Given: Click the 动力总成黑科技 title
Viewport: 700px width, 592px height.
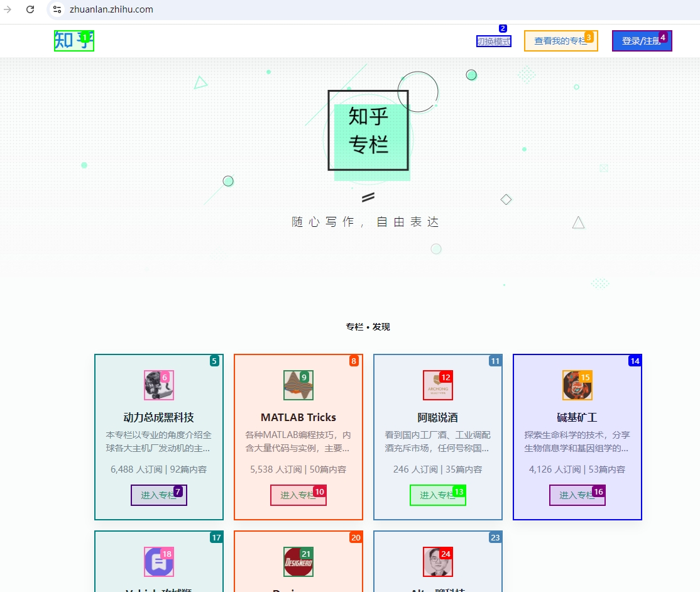Looking at the screenshot, I should pyautogui.click(x=159, y=417).
